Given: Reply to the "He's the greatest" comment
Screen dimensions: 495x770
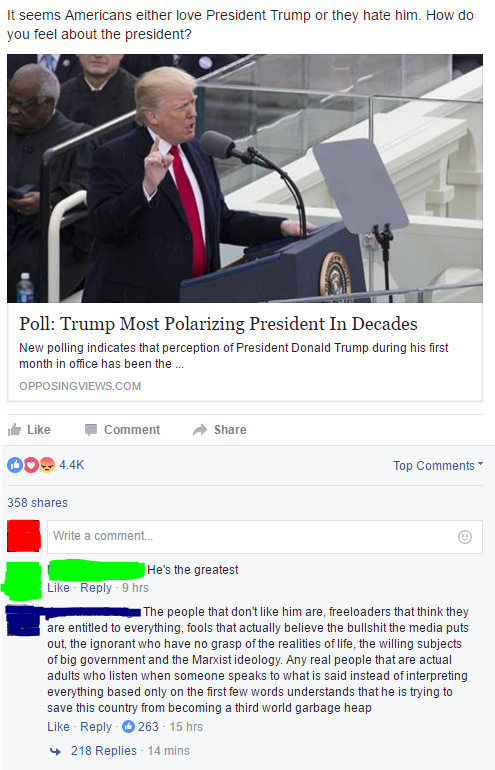Looking at the screenshot, I should coord(96,587).
